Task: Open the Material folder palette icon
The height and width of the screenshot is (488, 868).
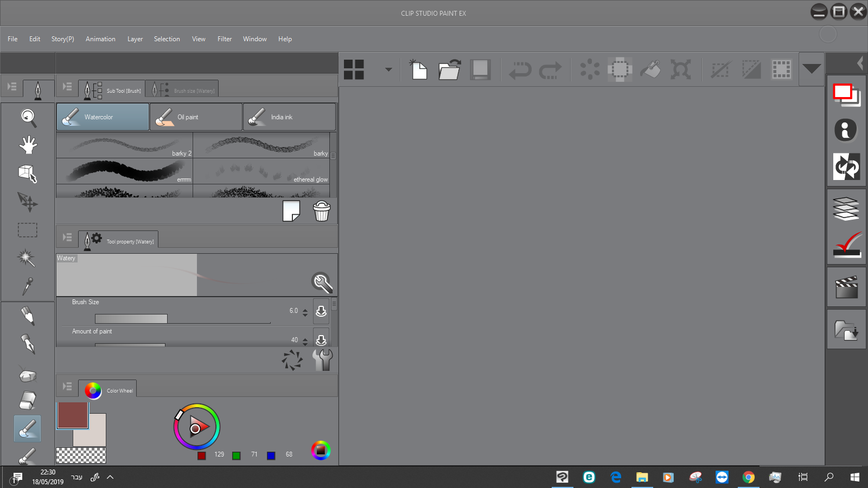Action: click(846, 330)
